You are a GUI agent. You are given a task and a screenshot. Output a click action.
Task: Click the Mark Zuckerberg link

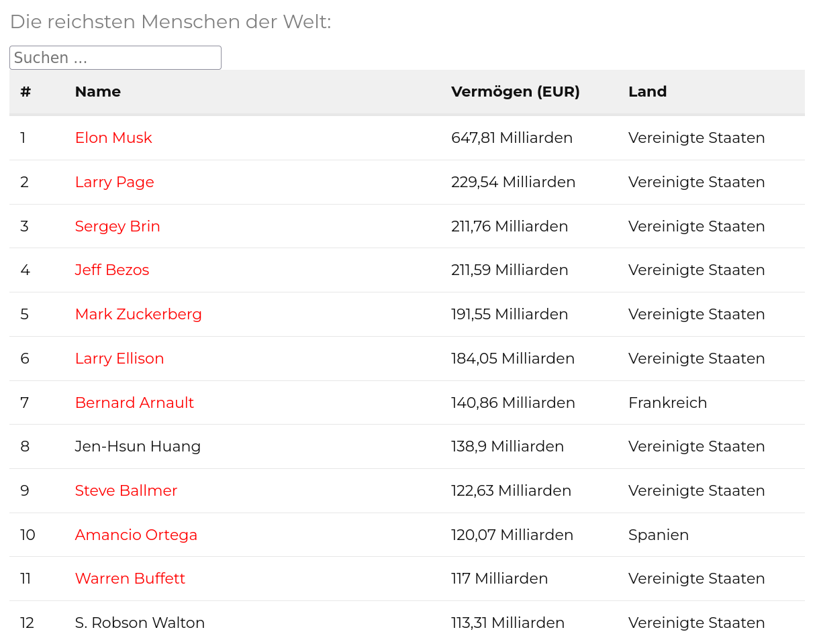coord(138,314)
